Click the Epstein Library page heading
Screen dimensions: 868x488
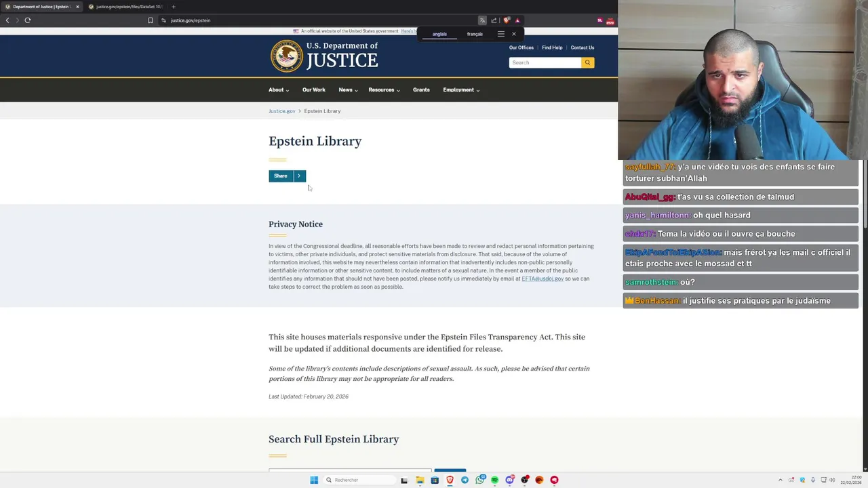315,141
